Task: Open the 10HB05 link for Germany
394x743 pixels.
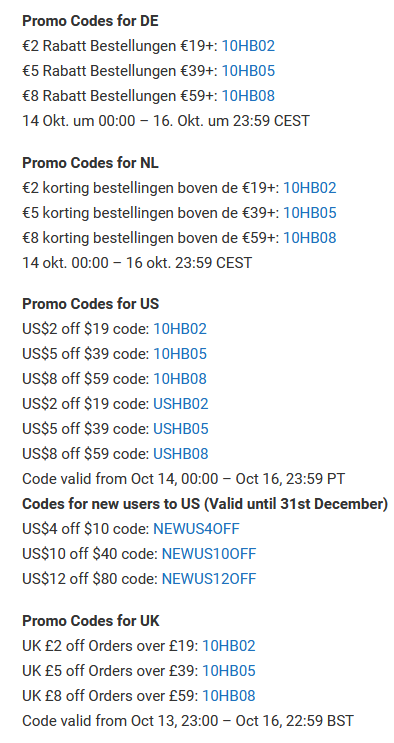Action: point(248,71)
